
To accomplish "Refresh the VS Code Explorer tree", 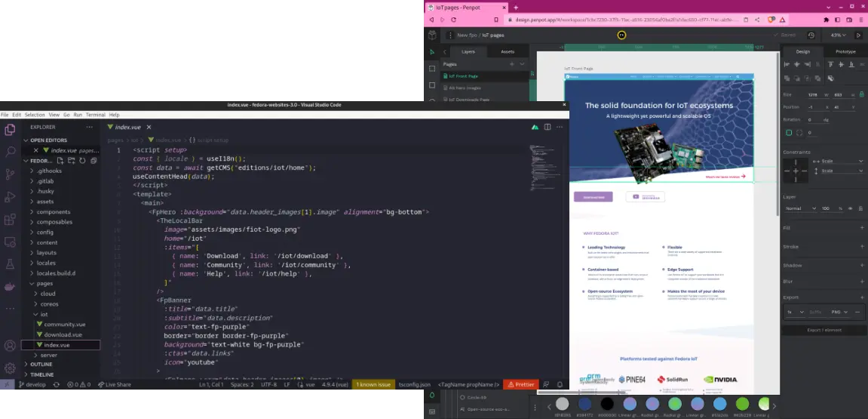I will [x=82, y=161].
